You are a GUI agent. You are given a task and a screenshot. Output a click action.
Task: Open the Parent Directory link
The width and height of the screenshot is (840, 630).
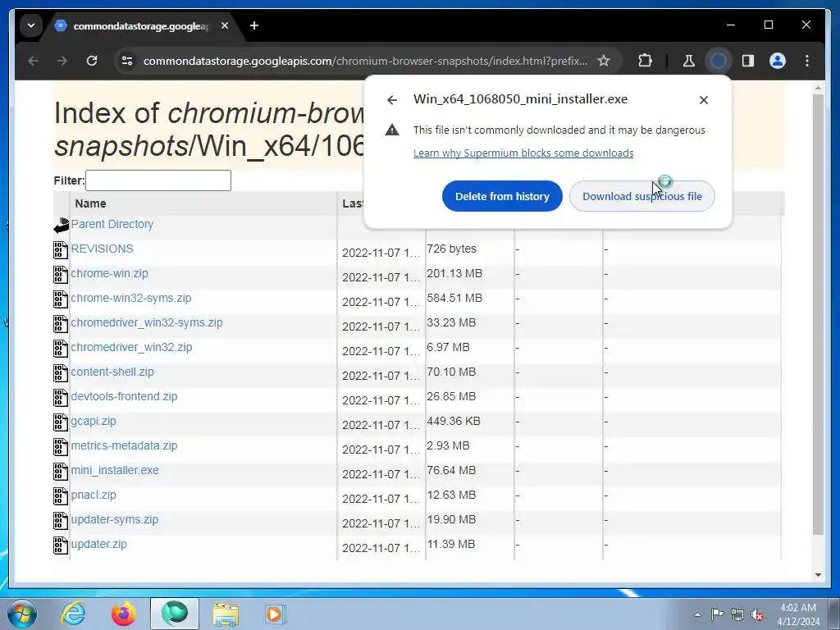click(x=112, y=224)
